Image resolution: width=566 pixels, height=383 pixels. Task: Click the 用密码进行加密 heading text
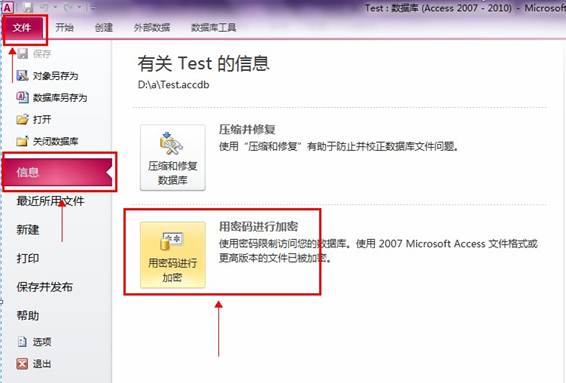coord(258,226)
